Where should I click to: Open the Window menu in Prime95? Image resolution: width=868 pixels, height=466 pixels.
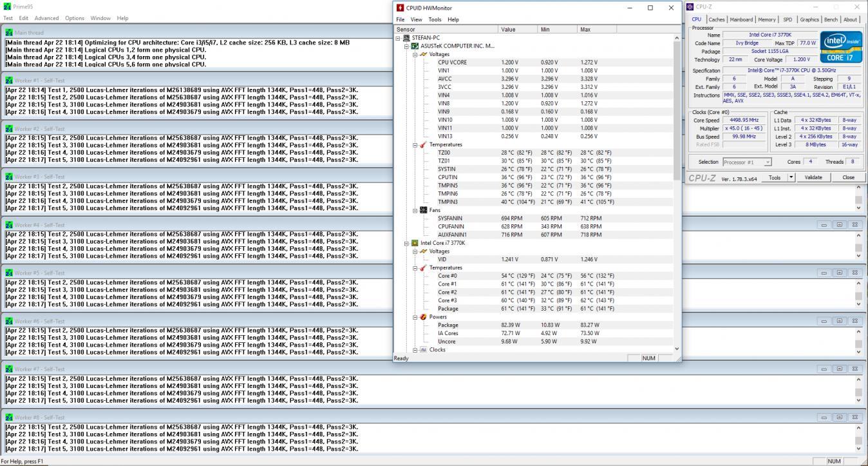pos(100,18)
